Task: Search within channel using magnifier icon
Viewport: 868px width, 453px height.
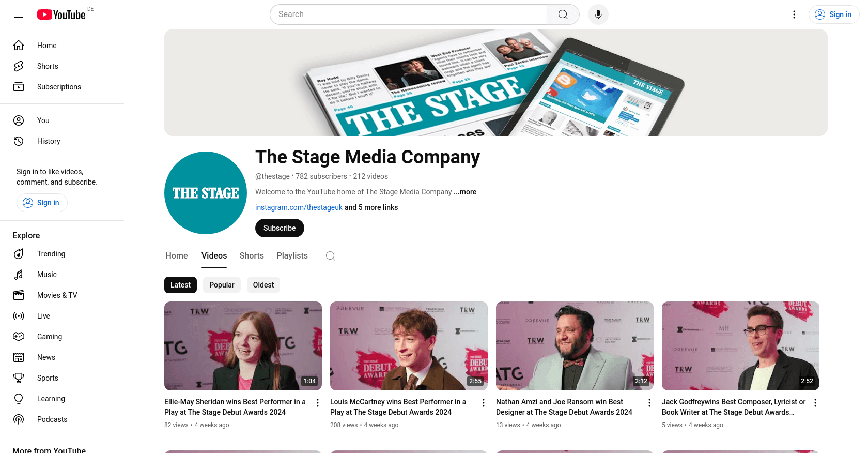Action: pos(331,256)
